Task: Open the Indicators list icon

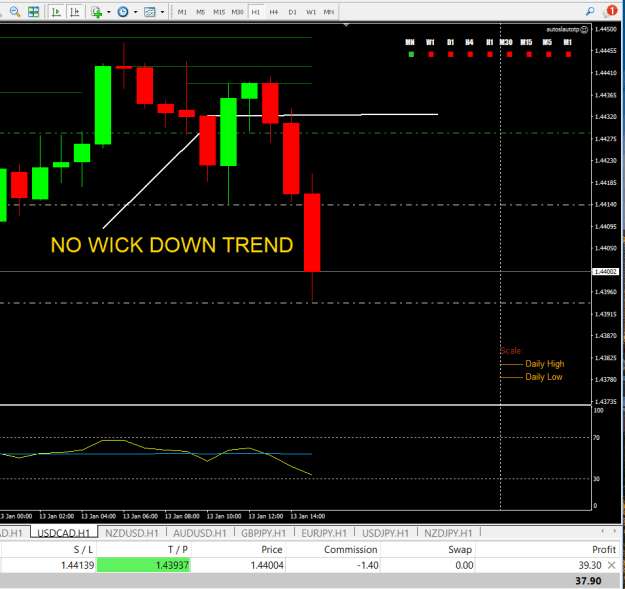Action: tap(97, 12)
